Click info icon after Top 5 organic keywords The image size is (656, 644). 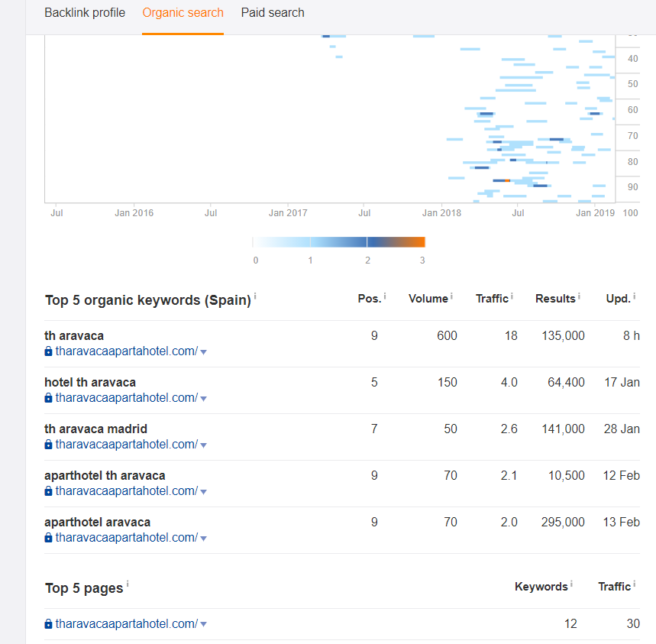pyautogui.click(x=255, y=296)
